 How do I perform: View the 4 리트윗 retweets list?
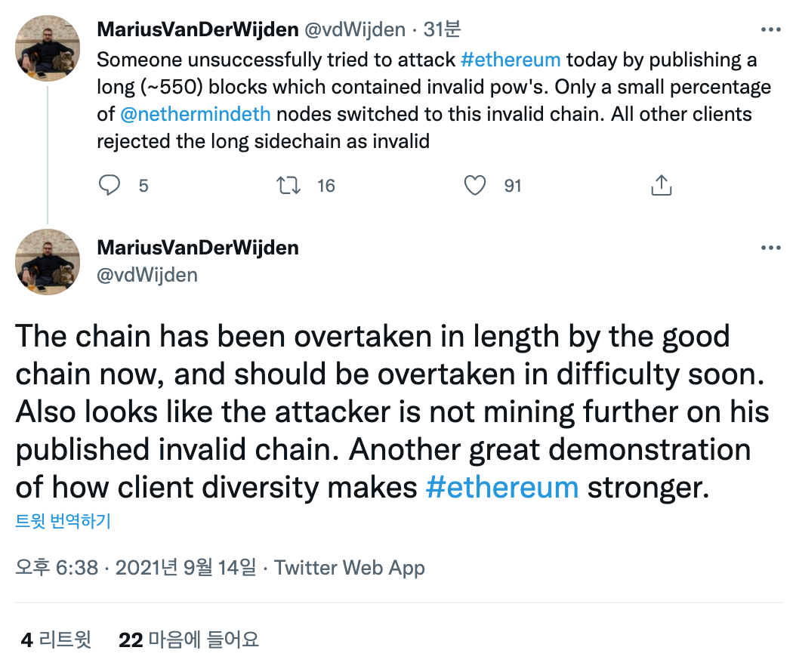coord(56,640)
